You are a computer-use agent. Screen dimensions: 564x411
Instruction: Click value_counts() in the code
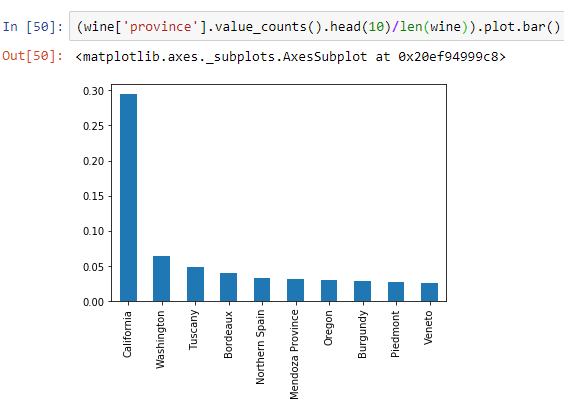tap(268, 27)
